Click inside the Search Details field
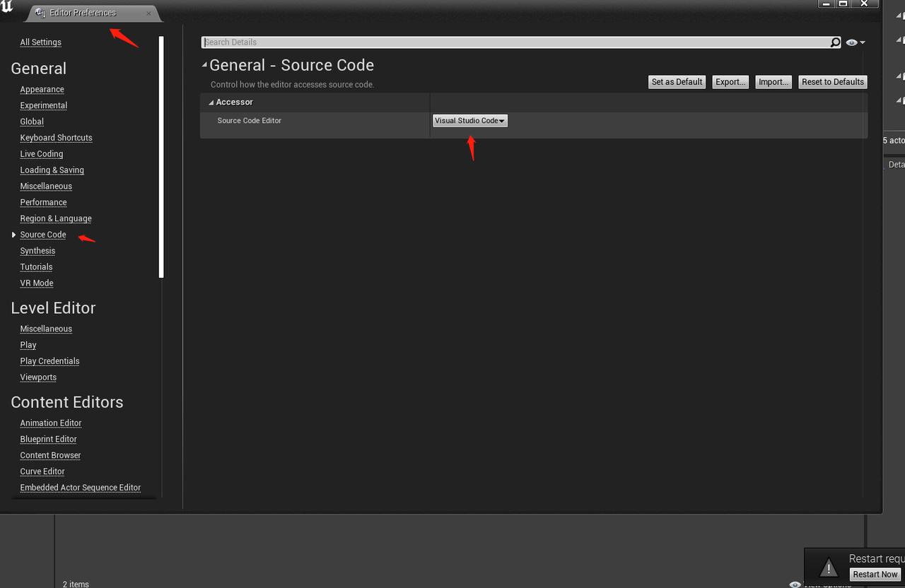This screenshot has width=905, height=588. [515, 42]
